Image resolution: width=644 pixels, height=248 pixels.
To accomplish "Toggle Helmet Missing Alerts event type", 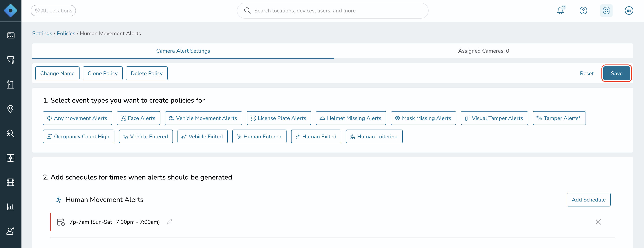I will pyautogui.click(x=351, y=118).
